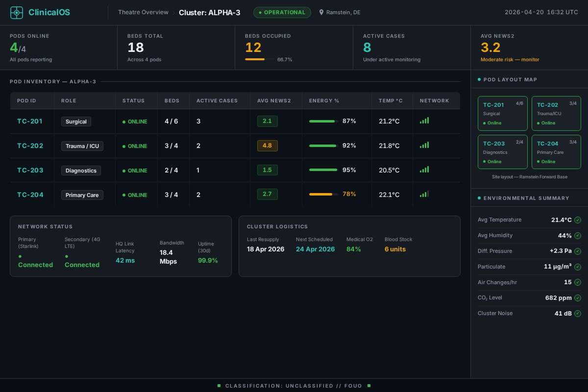Click the TC-204 energy bar at 78%

pos(324,195)
